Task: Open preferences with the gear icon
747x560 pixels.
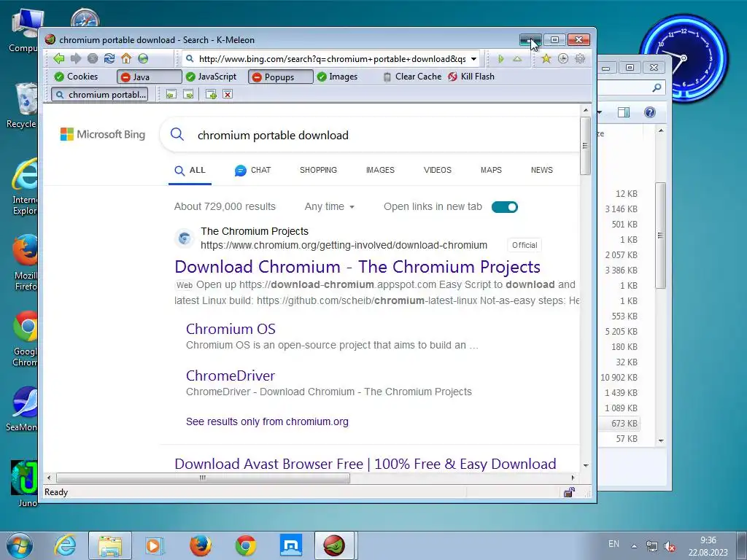Action: point(580,58)
